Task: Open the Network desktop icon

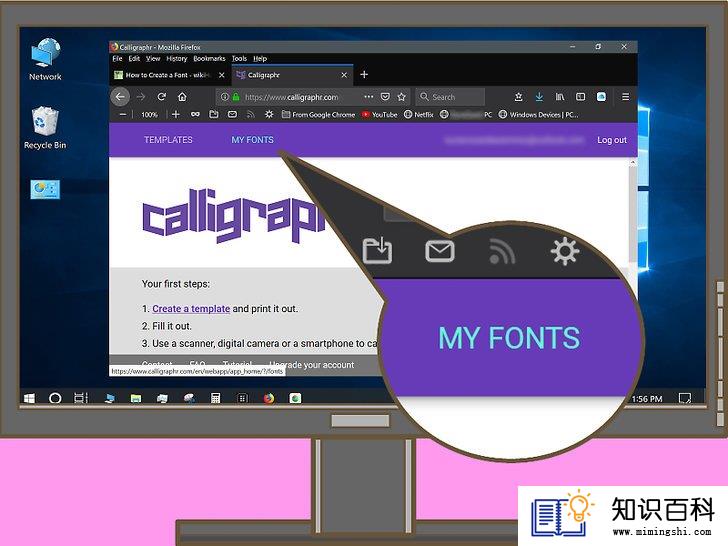Action: [45, 59]
